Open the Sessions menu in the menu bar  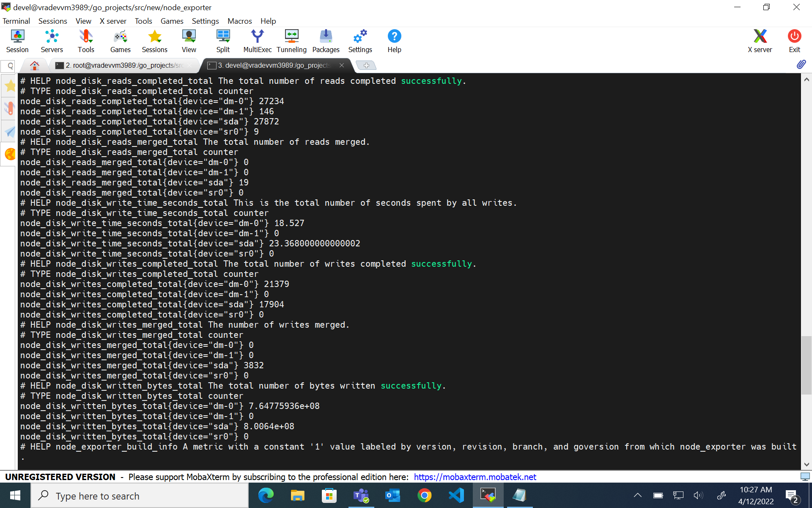coord(52,21)
